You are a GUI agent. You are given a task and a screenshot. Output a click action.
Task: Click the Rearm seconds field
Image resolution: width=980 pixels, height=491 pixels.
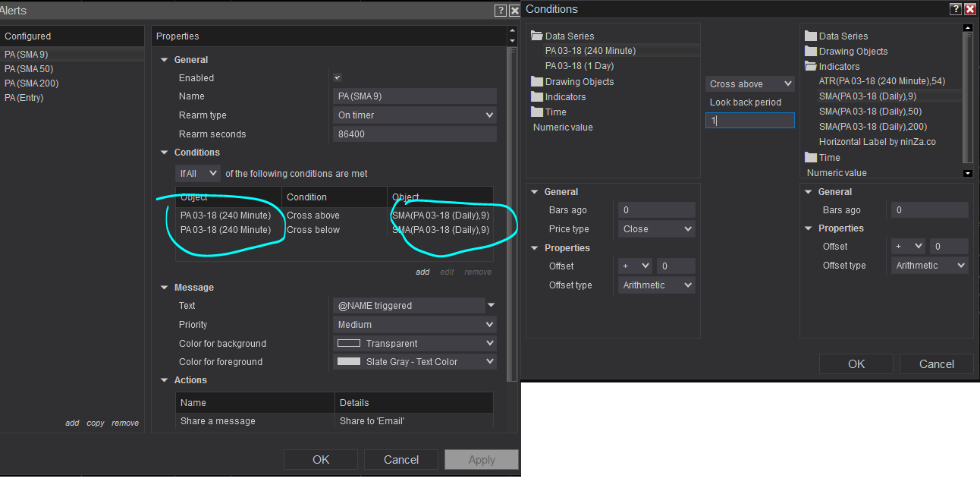tap(415, 134)
